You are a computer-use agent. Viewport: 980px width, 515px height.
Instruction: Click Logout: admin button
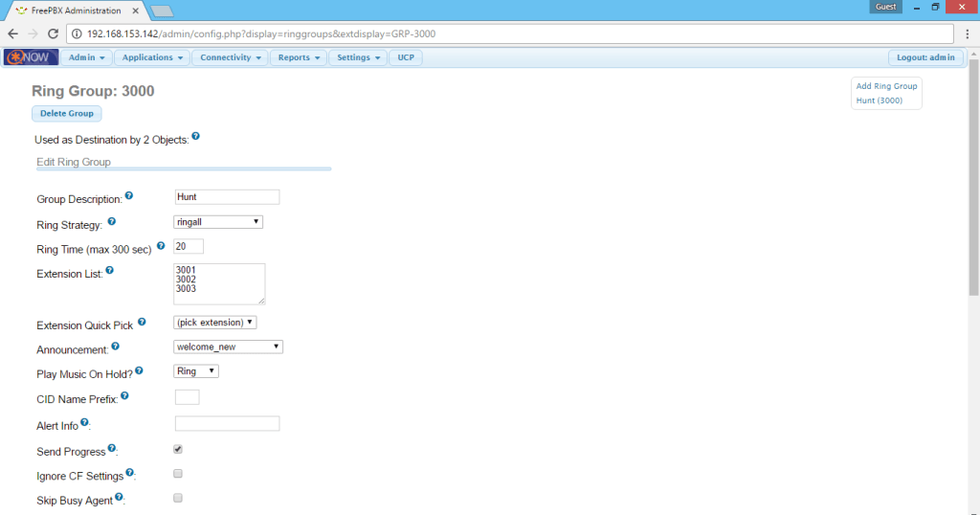click(925, 57)
